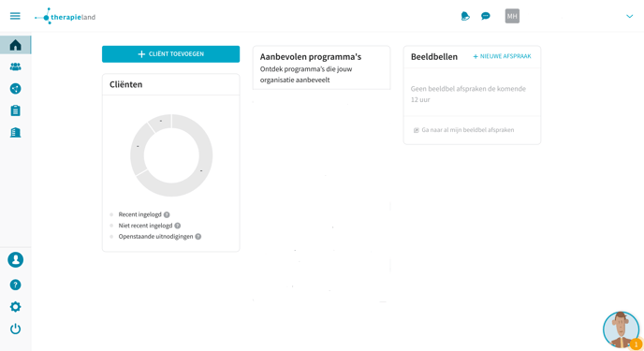Image resolution: width=644 pixels, height=351 pixels.
Task: Click the Cliënt toevoegen button
Action: [x=171, y=54]
